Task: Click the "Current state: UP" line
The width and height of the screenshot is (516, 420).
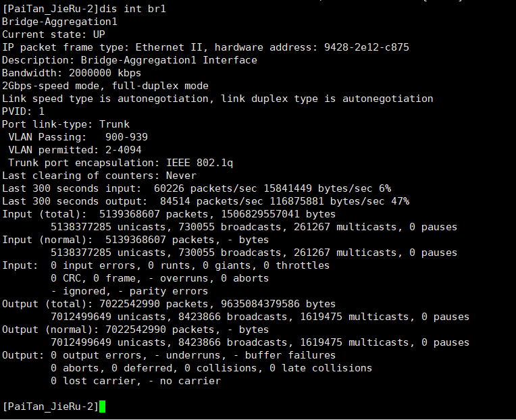Action: click(x=53, y=34)
